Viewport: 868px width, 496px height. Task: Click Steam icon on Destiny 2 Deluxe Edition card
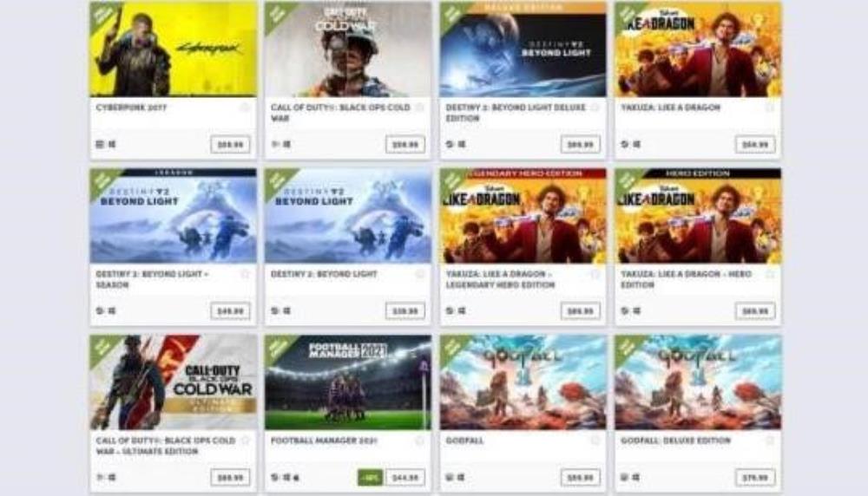point(450,144)
